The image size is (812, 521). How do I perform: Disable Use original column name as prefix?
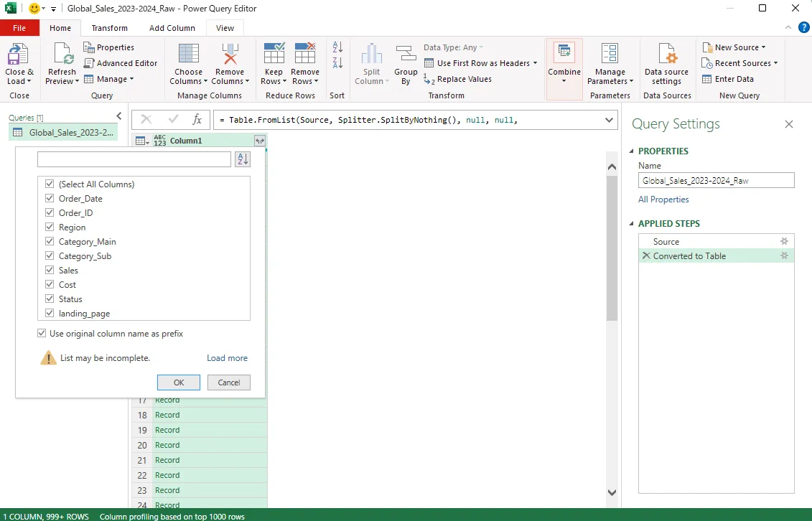tap(42, 333)
